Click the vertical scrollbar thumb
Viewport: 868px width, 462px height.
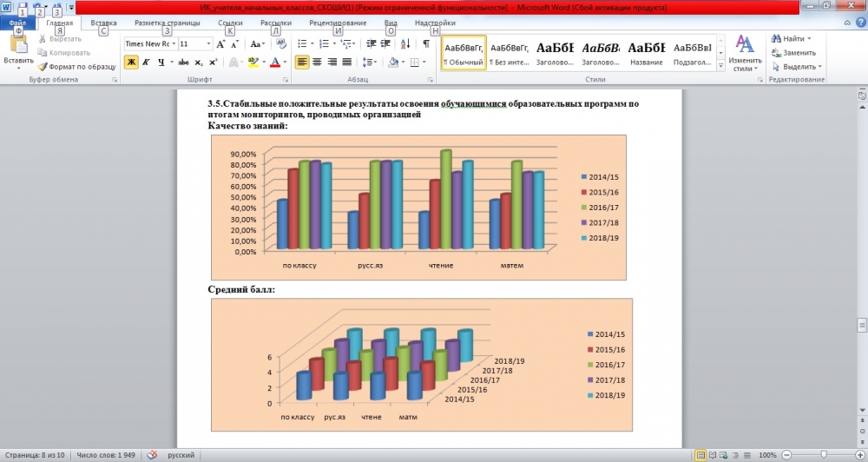tap(862, 325)
